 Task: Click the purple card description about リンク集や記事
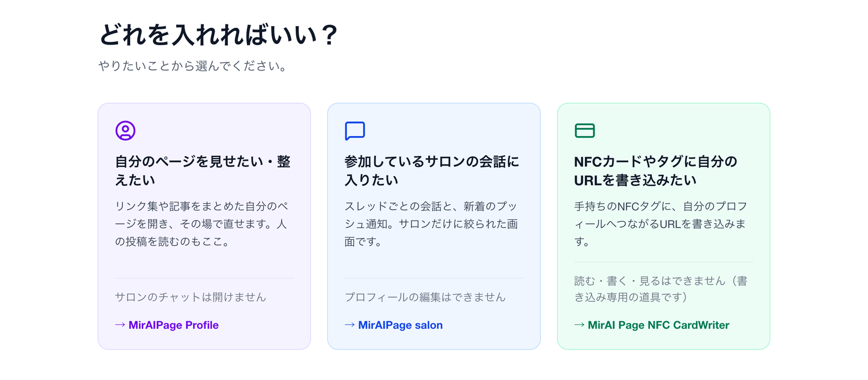click(x=202, y=224)
